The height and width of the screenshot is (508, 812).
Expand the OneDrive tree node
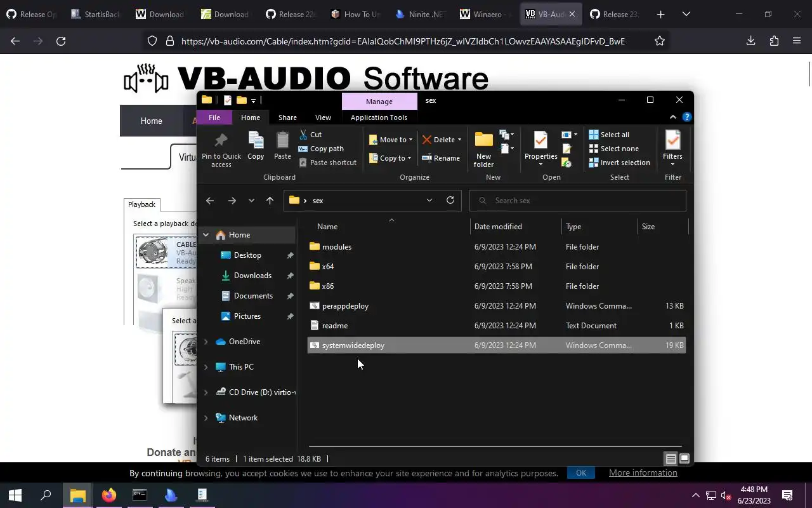[206, 342]
